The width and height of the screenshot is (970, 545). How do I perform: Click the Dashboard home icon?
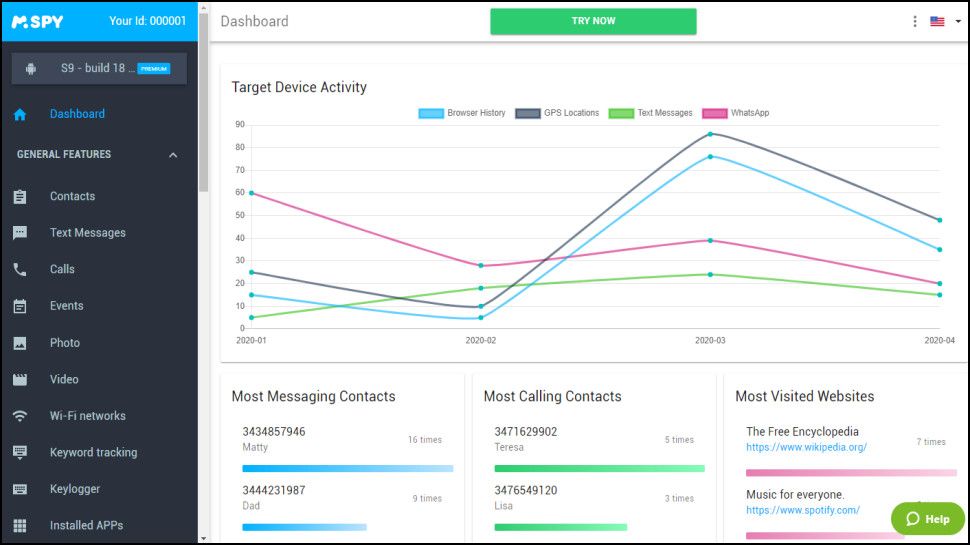click(20, 114)
